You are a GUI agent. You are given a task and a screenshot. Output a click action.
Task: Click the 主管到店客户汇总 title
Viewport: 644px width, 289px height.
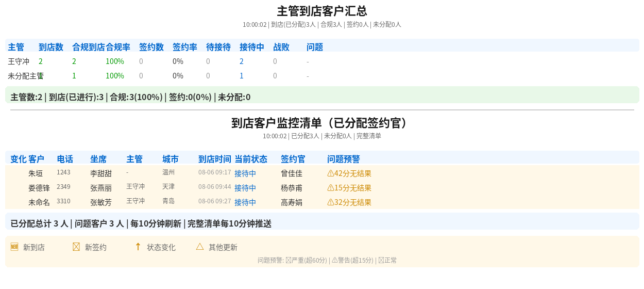322,11
